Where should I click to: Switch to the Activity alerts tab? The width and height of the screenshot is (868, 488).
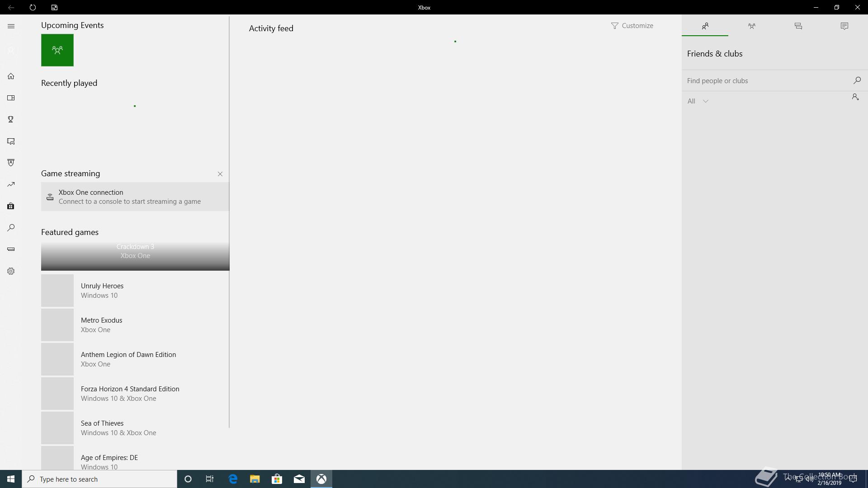pyautogui.click(x=844, y=26)
